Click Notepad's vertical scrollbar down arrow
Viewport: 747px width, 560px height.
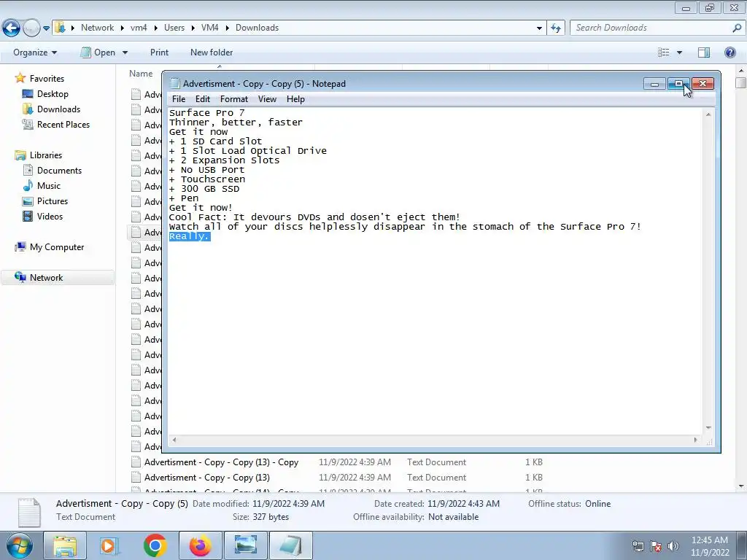pyautogui.click(x=708, y=427)
